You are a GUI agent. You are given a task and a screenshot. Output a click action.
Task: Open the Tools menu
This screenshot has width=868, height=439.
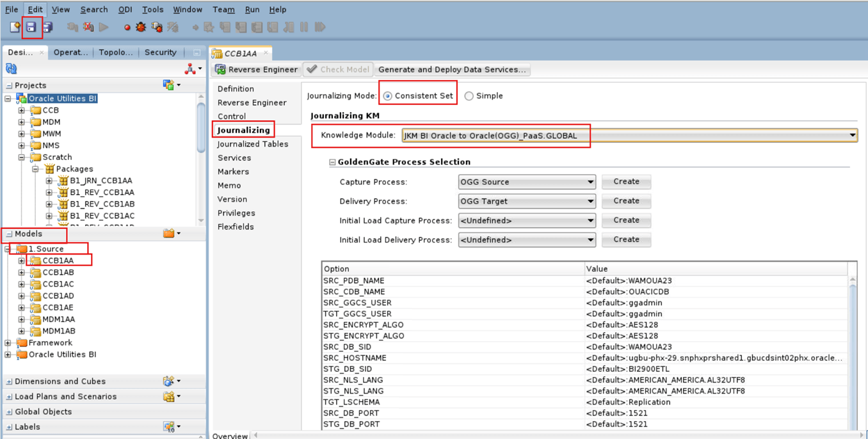click(x=152, y=9)
